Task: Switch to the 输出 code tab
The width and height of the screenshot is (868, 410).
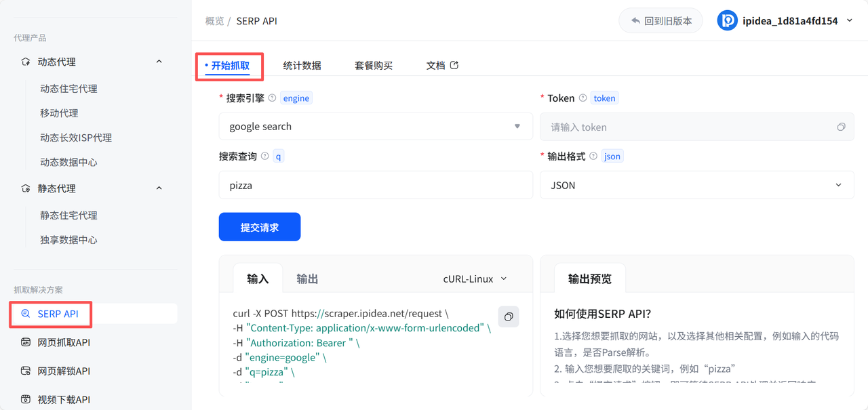Action: pos(307,279)
